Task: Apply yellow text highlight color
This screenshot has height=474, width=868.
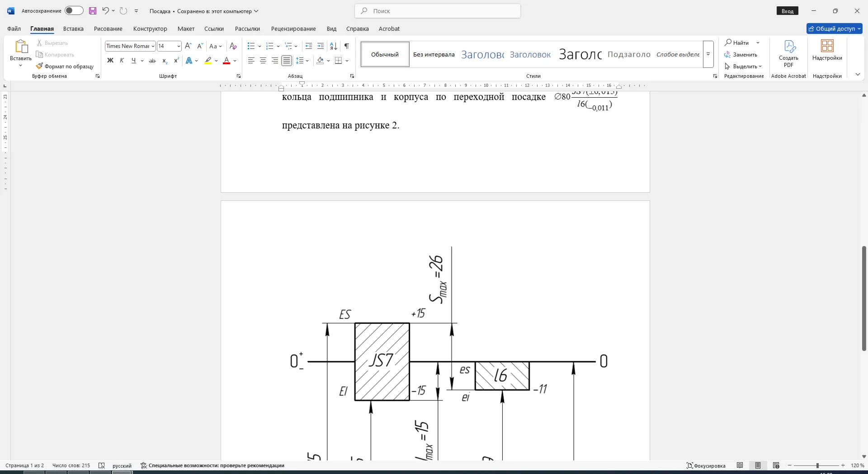Action: click(208, 61)
